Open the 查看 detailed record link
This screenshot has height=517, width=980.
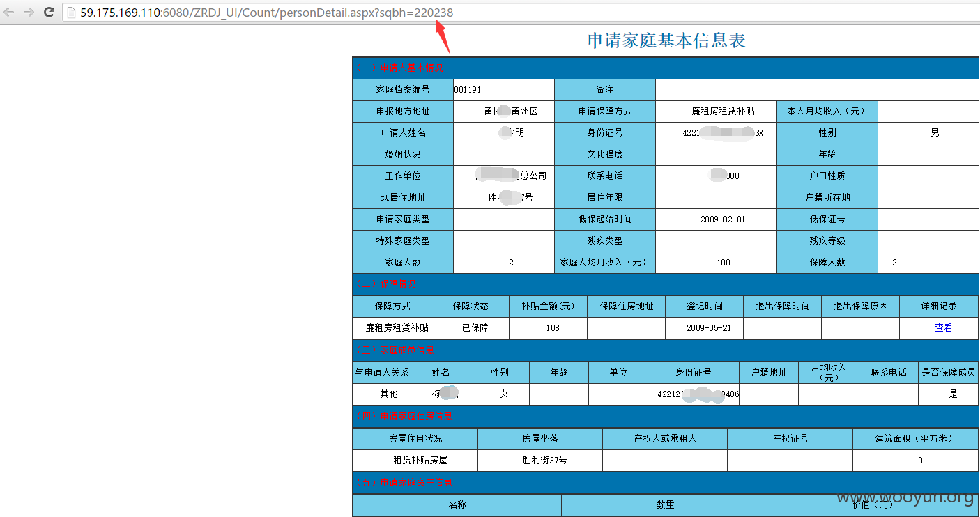(943, 327)
